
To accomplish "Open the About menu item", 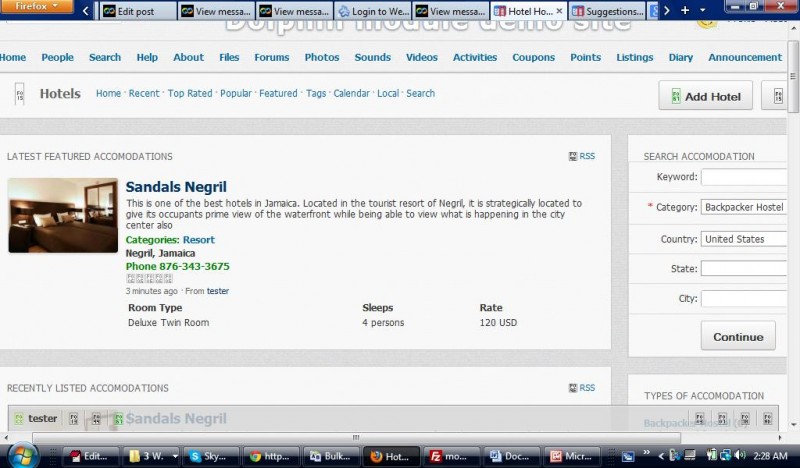I will pyautogui.click(x=188, y=57).
